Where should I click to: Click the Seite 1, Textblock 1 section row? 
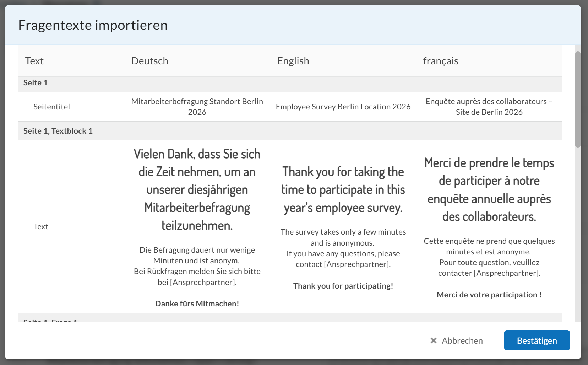(x=290, y=131)
